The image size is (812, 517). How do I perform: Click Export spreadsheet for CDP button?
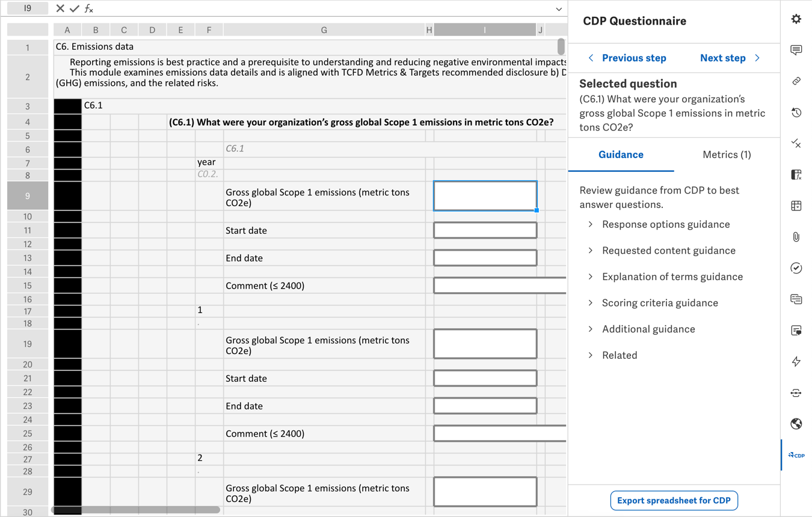point(674,500)
